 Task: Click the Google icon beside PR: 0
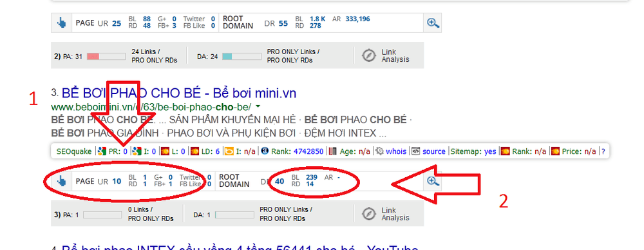click(x=102, y=151)
